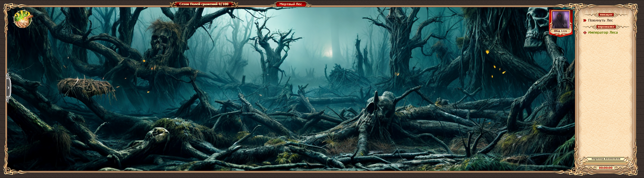Screen dimensions: 644x178
Task: Click the transition progress bar
Action: click(606, 163)
